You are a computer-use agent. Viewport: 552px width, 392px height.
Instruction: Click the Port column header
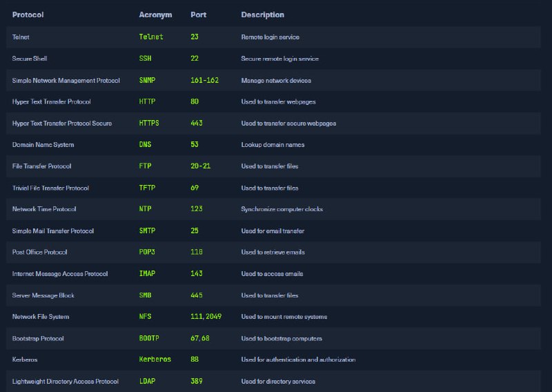click(x=198, y=14)
